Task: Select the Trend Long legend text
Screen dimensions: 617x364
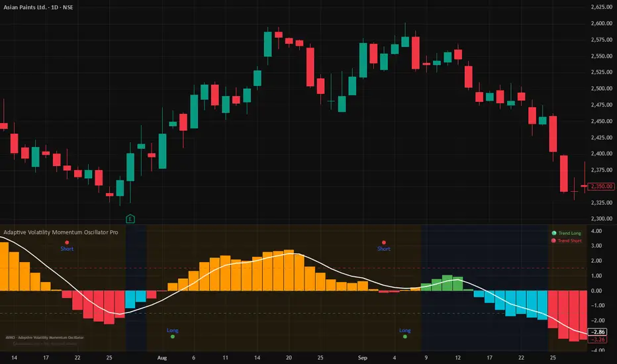Action: [x=569, y=233]
